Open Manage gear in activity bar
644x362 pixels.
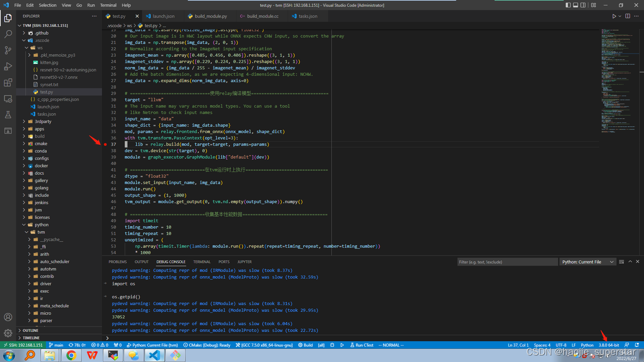tap(8, 333)
